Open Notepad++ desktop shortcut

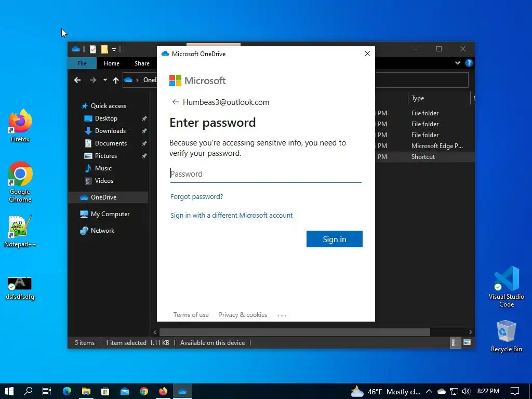tap(20, 231)
